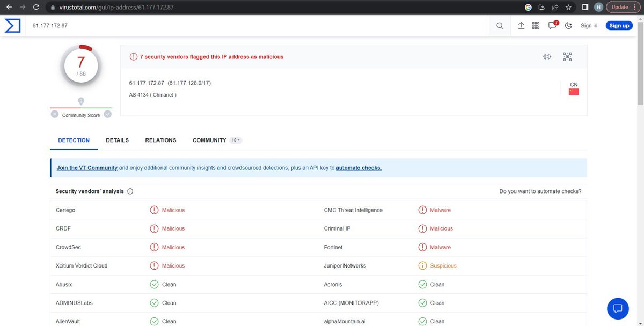Click the Acronis vendor name
Screen dimensions: 644x326
point(333,284)
